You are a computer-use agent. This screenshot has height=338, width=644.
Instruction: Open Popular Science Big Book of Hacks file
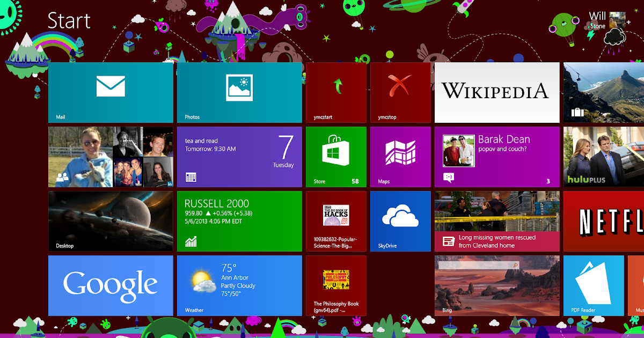(336, 221)
